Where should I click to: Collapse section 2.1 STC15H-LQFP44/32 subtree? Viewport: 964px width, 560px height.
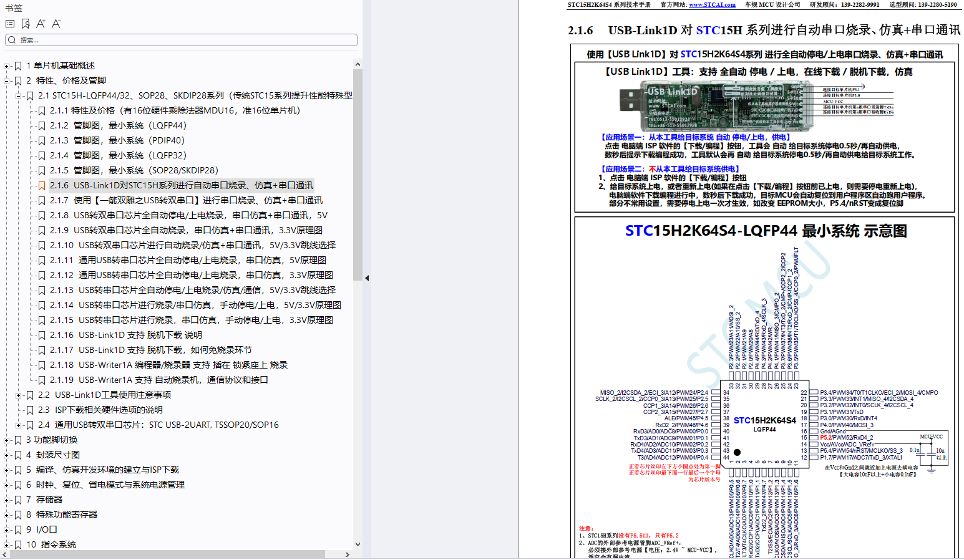[x=19, y=95]
